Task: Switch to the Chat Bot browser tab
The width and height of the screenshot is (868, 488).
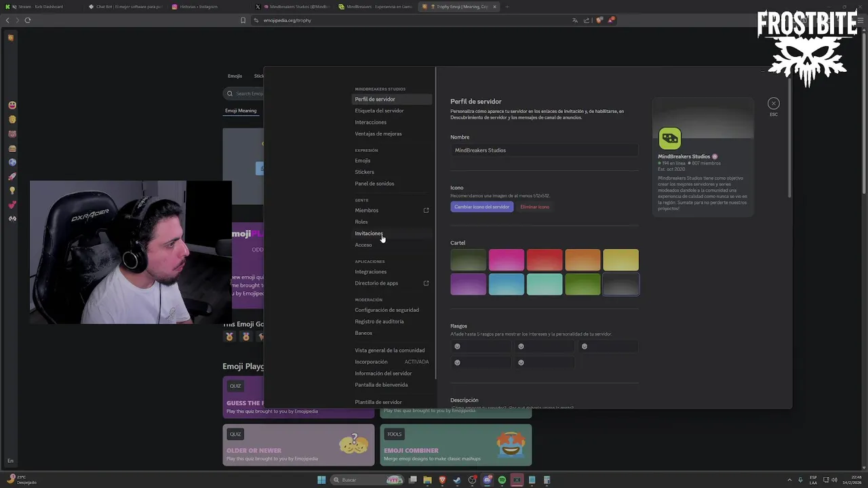Action: pos(124,7)
